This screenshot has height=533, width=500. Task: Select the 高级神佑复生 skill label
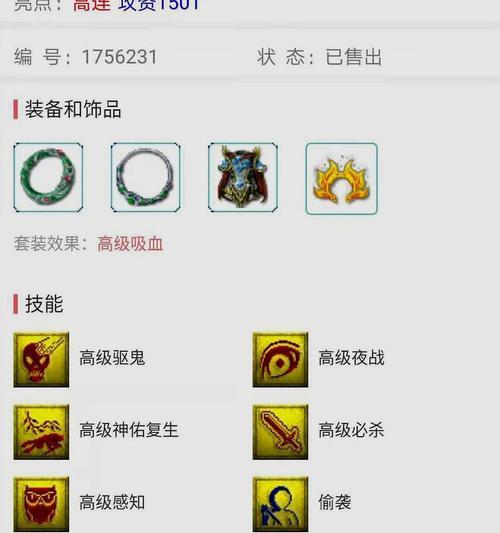pos(129,430)
